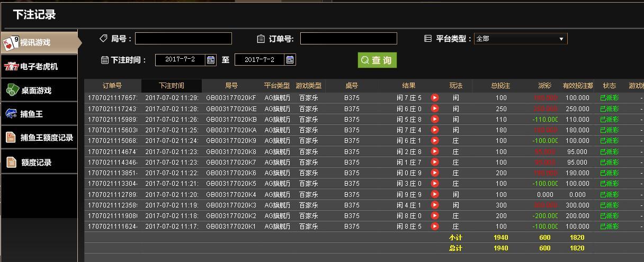The width and height of the screenshot is (644, 262).
Task: Play replay for round GB003177020KA
Action: [435, 130]
